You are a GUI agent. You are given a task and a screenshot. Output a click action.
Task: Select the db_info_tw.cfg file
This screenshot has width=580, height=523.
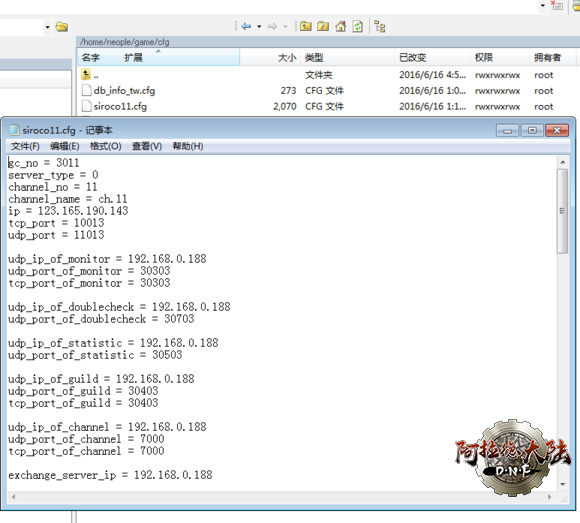point(124,91)
